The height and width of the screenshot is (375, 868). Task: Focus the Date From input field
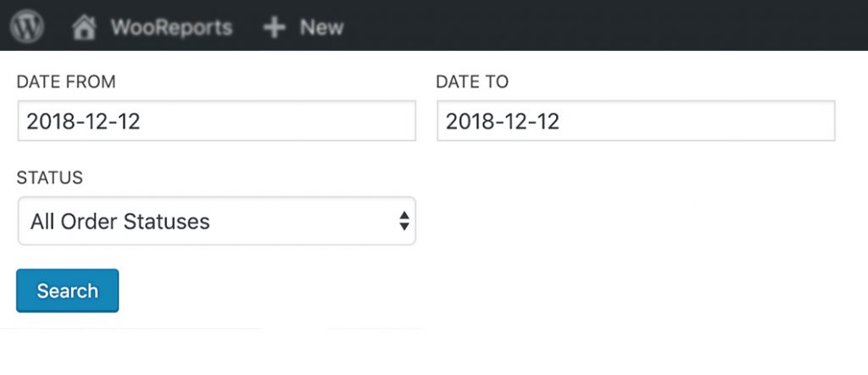pos(216,121)
